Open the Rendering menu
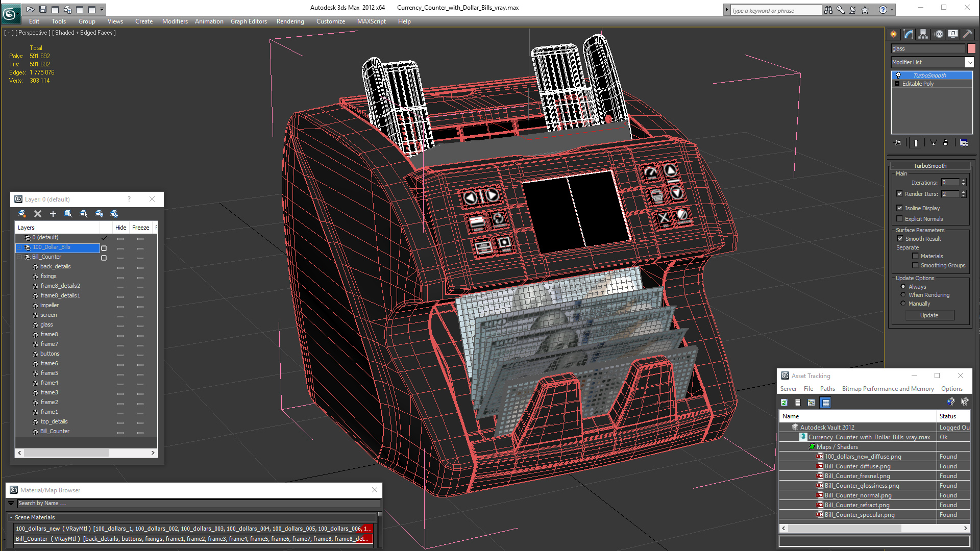 [x=290, y=21]
